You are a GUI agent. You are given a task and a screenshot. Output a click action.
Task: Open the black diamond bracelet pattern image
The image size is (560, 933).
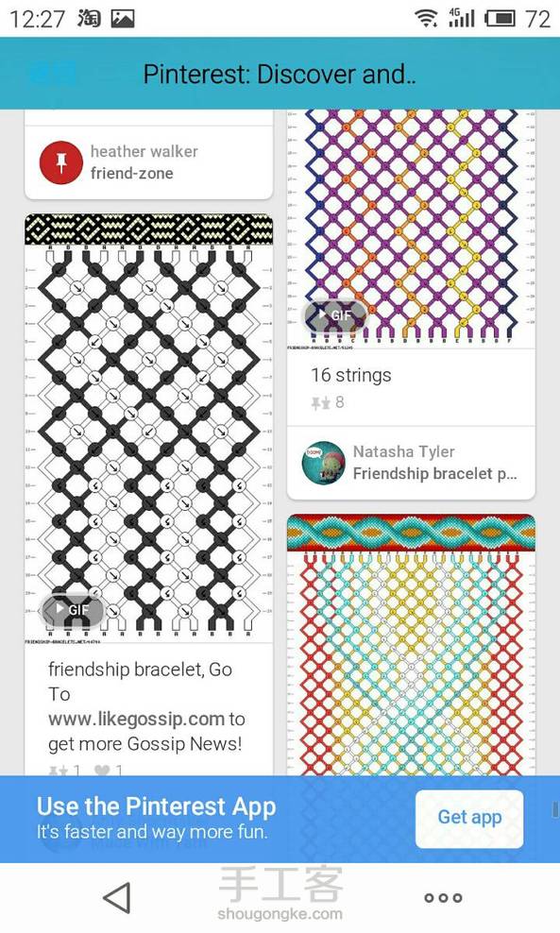[149, 430]
